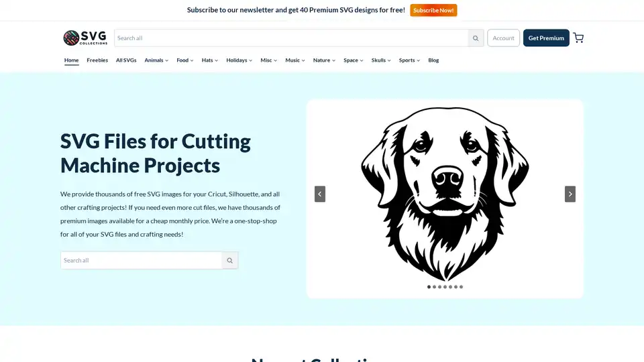Go to the All SVGs page
Viewport: 644px width, 362px height.
tap(126, 60)
